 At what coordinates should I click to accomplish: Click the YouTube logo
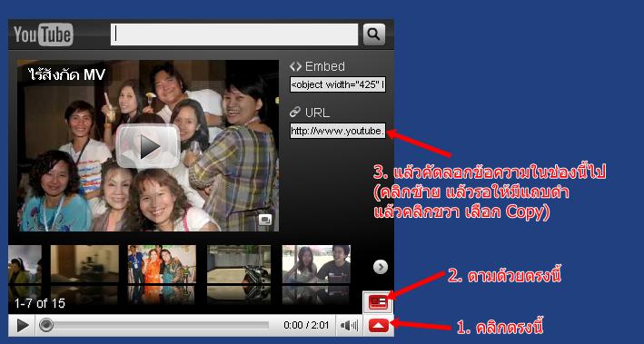click(43, 34)
